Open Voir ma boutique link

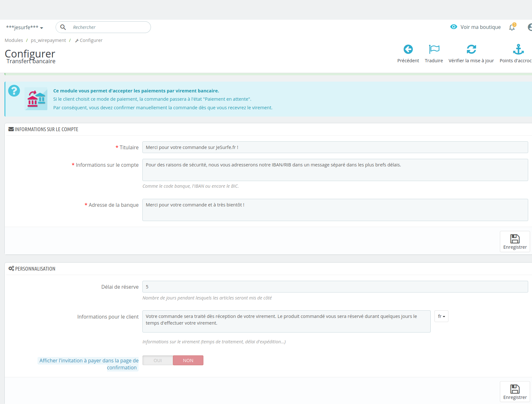[x=480, y=27]
